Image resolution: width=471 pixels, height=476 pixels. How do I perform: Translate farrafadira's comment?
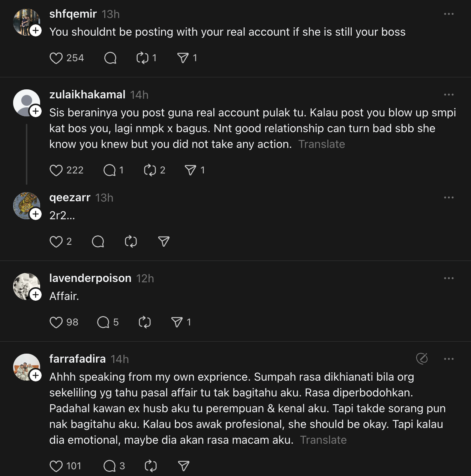point(323,440)
